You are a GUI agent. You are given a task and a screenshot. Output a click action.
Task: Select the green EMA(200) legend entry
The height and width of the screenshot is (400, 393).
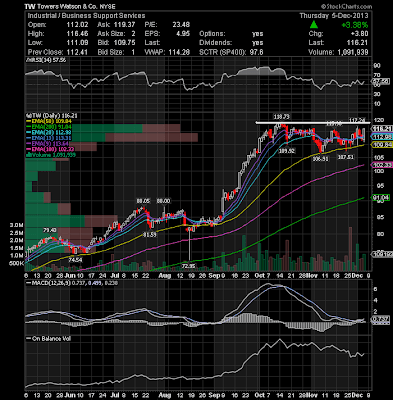click(x=49, y=127)
